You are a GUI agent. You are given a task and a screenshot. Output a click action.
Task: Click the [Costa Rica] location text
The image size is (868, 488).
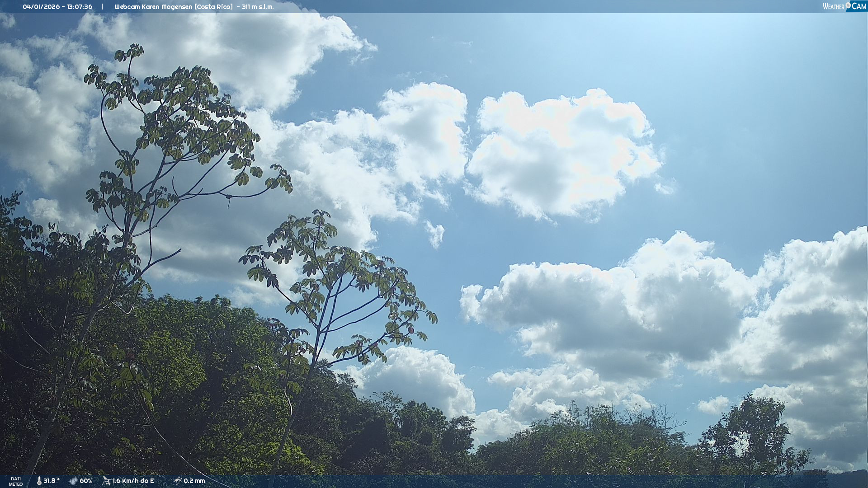point(214,7)
